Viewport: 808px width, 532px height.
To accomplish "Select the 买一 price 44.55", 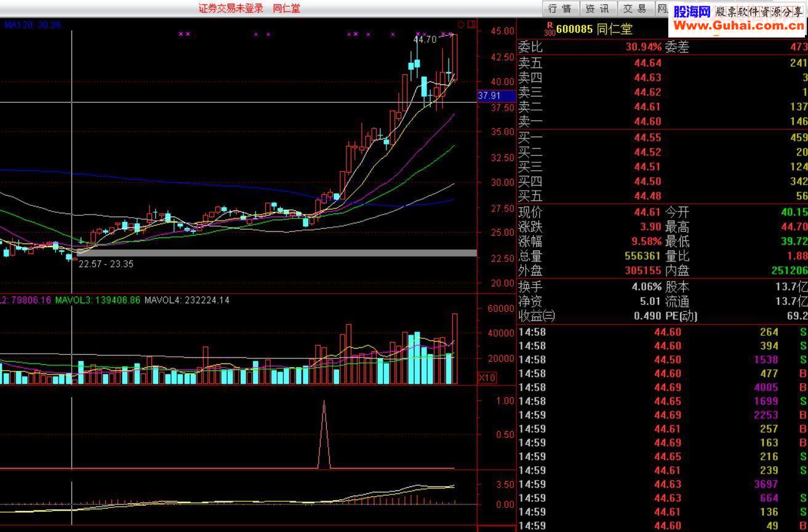I will coord(647,137).
